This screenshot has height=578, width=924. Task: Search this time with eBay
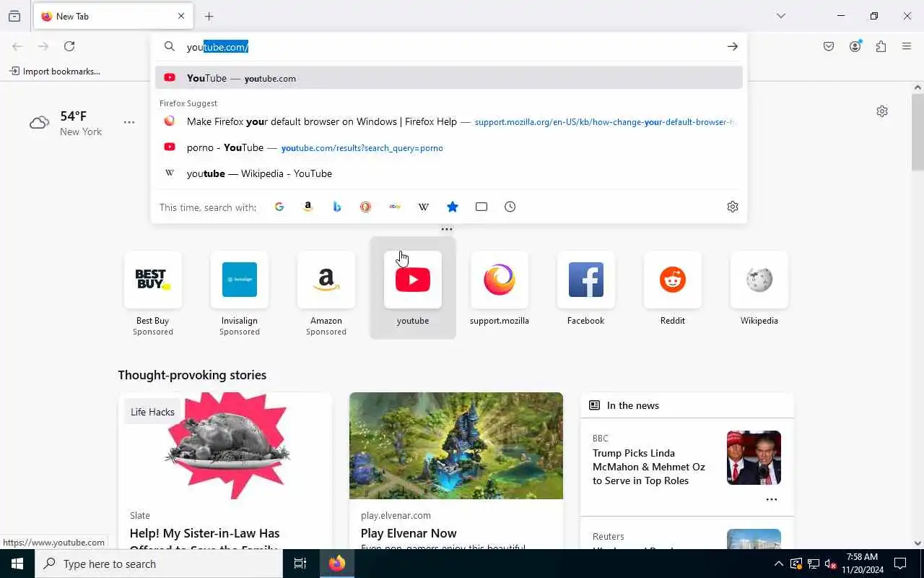coord(395,207)
